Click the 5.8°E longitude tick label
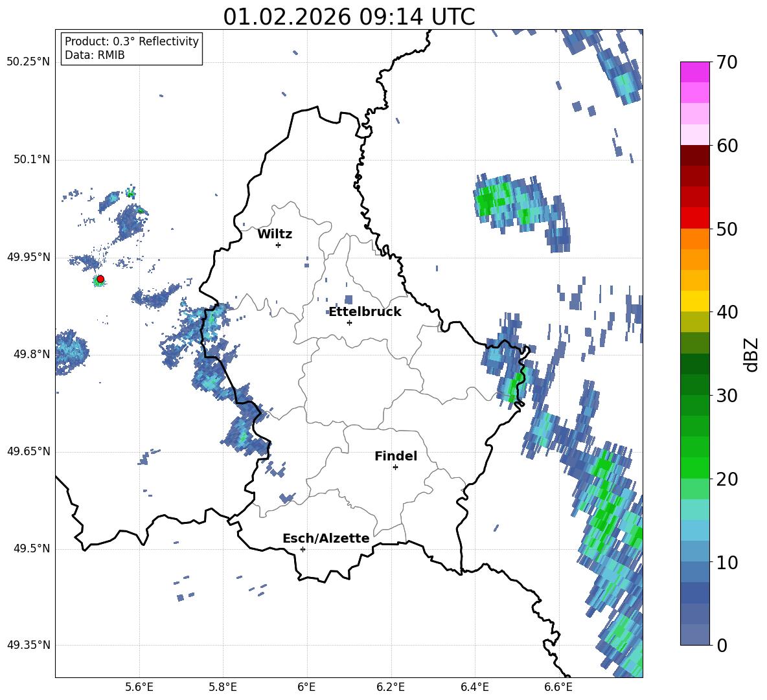This screenshot has height=700, width=767. click(223, 687)
